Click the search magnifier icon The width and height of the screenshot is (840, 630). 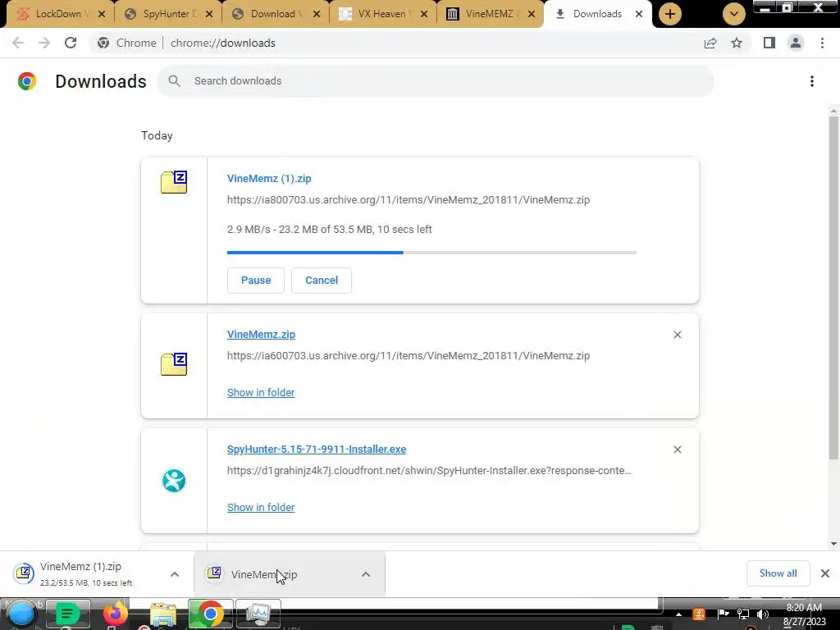click(174, 81)
